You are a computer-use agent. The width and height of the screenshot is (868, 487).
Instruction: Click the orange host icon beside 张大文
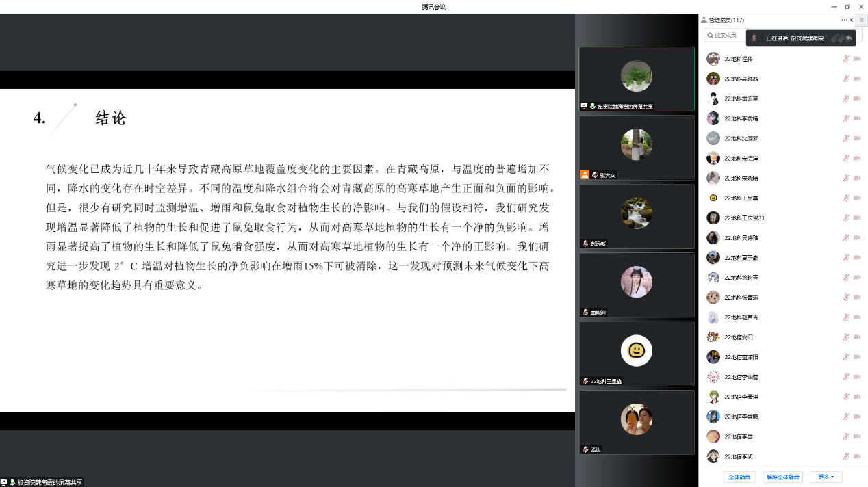click(585, 175)
